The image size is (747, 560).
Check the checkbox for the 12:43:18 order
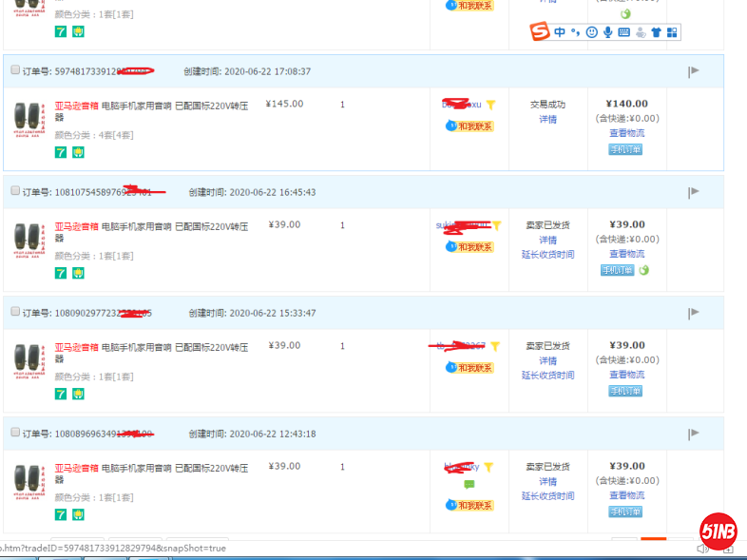pos(15,433)
